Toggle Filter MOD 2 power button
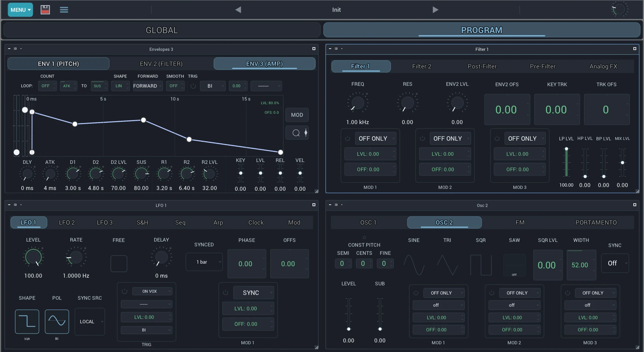644x352 pixels. (x=422, y=138)
